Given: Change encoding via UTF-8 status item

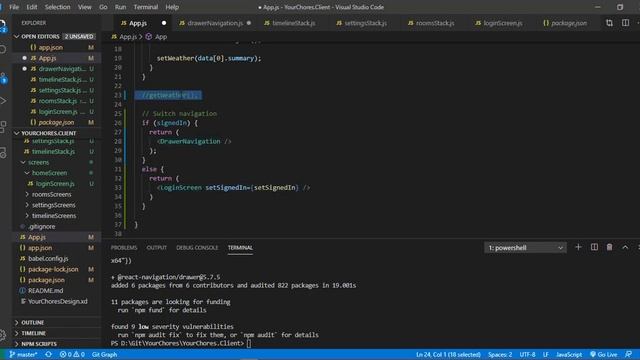Looking at the screenshot, I should 527,354.
